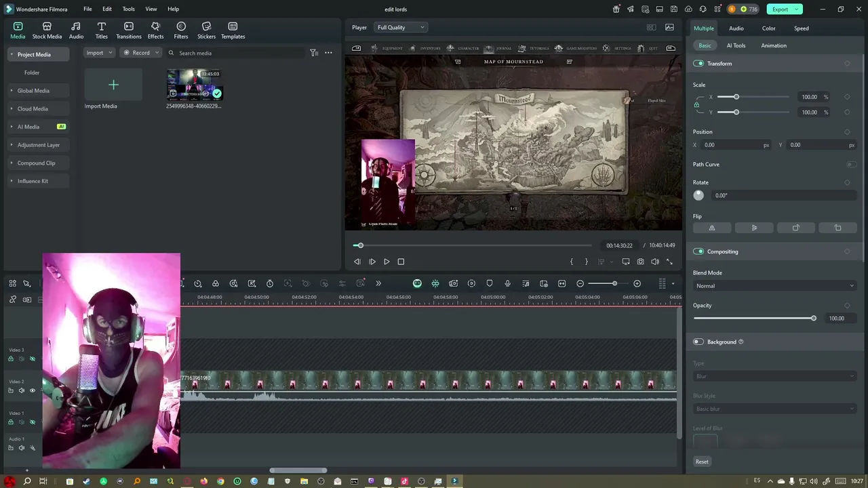Switch to the Speed tab

click(802, 28)
